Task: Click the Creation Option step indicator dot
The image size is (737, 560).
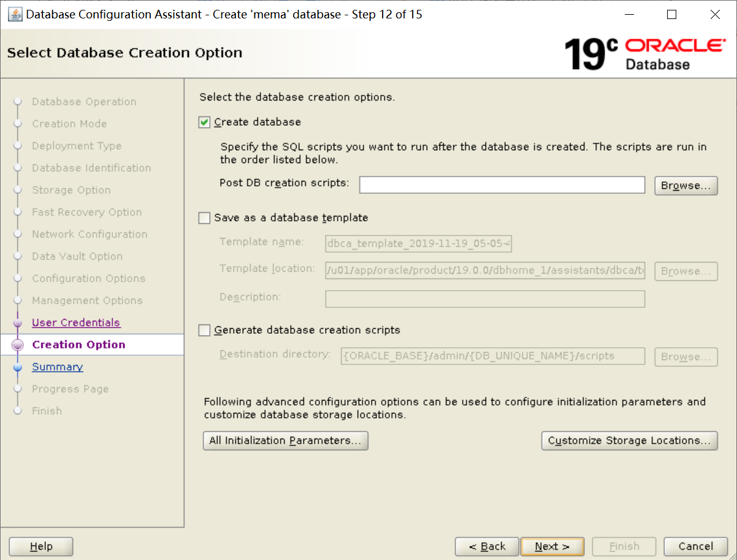Action: pyautogui.click(x=18, y=344)
